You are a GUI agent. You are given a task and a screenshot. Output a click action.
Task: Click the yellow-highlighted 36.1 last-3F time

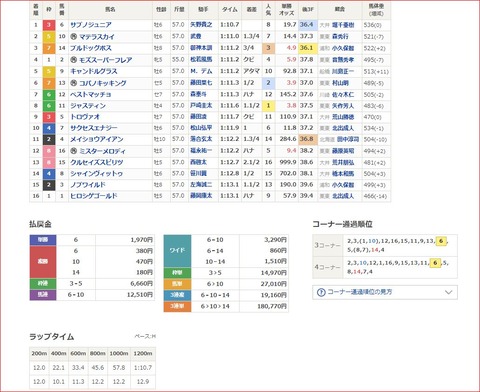307,48
